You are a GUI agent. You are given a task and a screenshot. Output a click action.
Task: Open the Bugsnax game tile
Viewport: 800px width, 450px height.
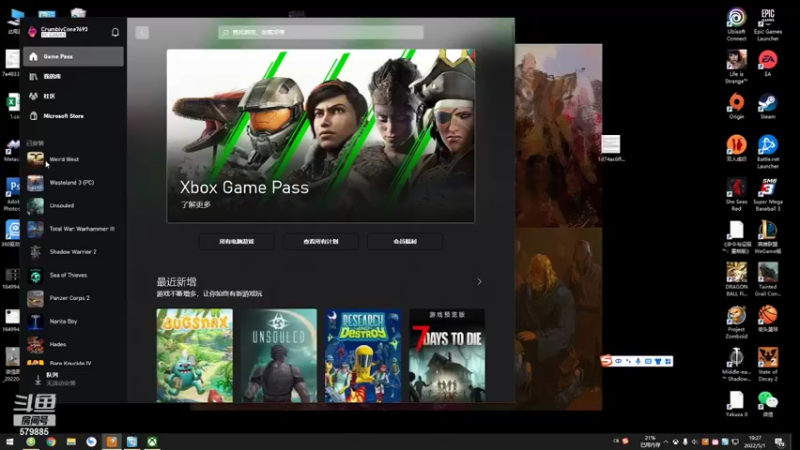click(194, 355)
